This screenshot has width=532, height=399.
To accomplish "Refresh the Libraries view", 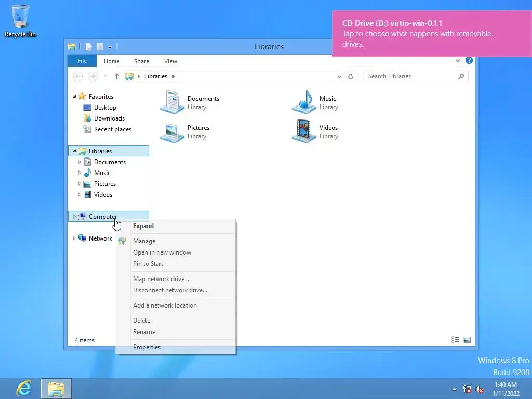I will coord(351,77).
